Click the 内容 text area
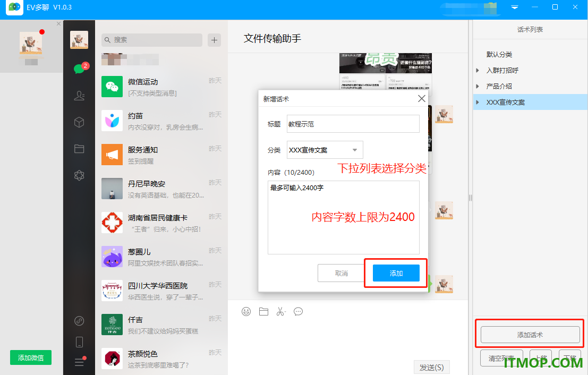This screenshot has width=588, height=375. [344, 217]
